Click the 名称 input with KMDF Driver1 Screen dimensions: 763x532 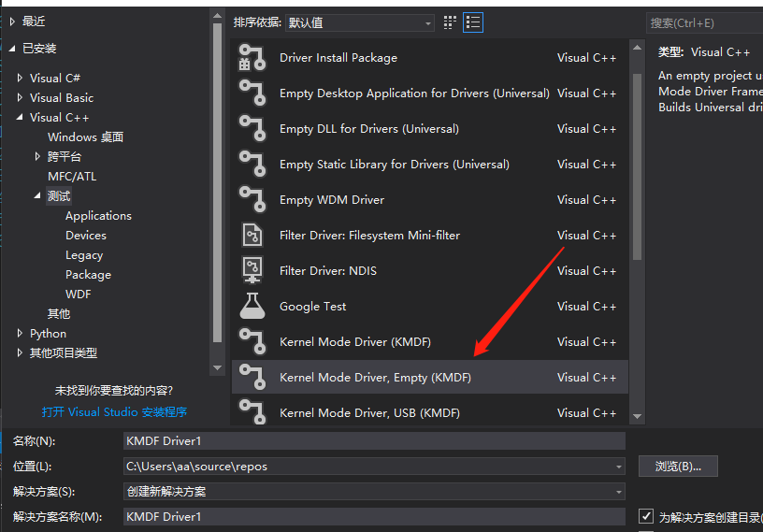(374, 441)
